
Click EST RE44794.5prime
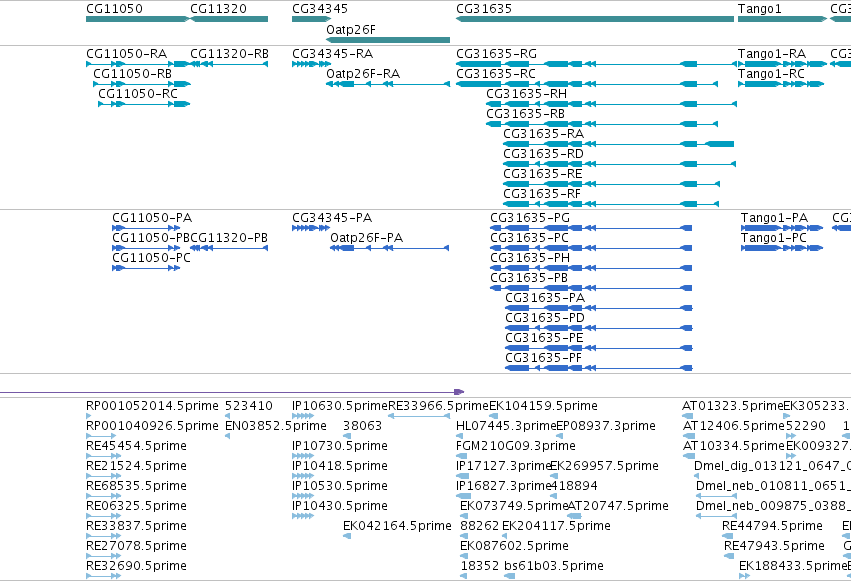point(772,526)
